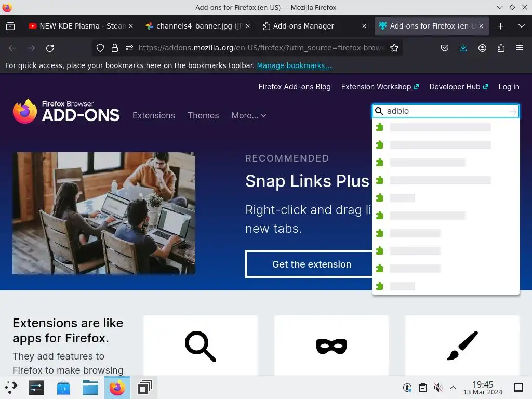Open Dolphin file manager in taskbar

(90, 388)
